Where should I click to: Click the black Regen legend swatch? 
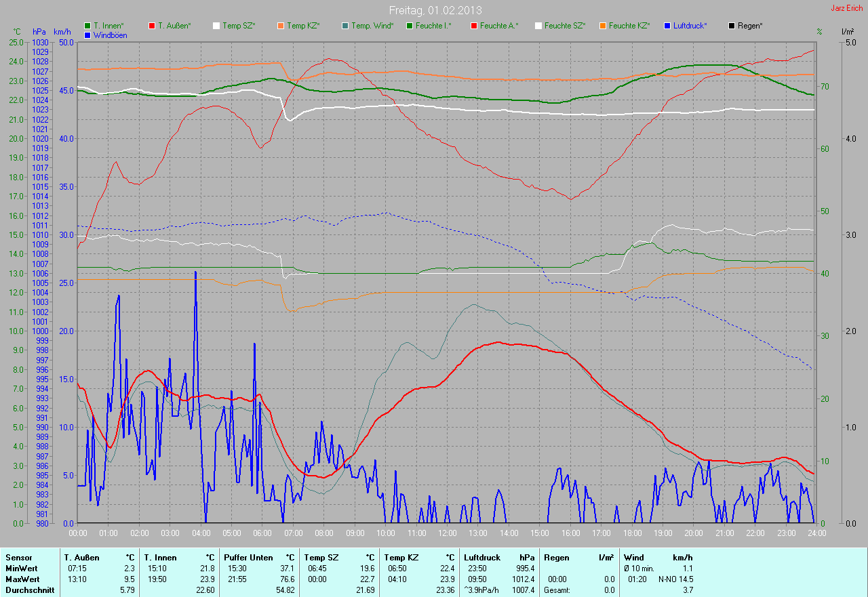point(732,26)
